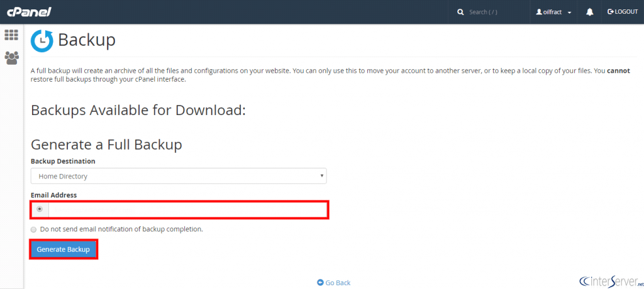Click inside the top Search field
Viewport: 644px width, 289px height.
[x=497, y=12]
